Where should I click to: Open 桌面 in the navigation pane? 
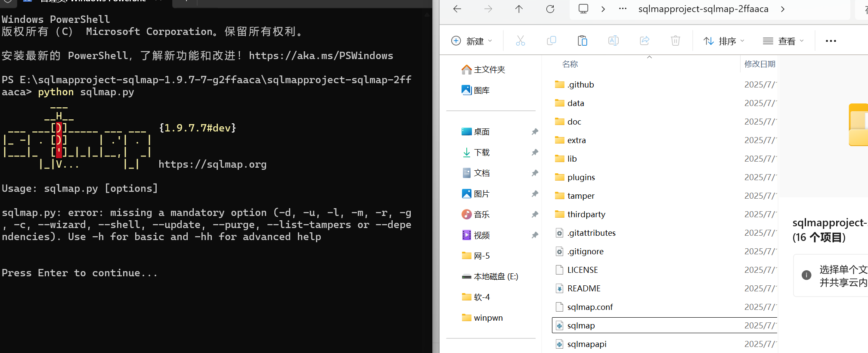tap(476, 131)
